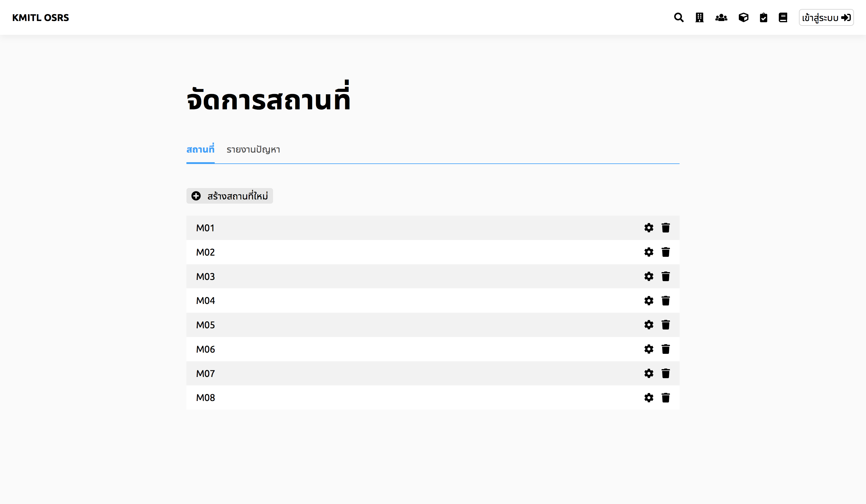Click the users group icon in navbar
The height and width of the screenshot is (504, 866).
click(721, 17)
